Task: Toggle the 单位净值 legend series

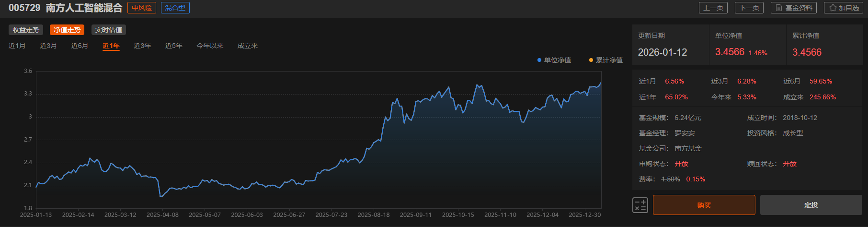Action: 554,60
